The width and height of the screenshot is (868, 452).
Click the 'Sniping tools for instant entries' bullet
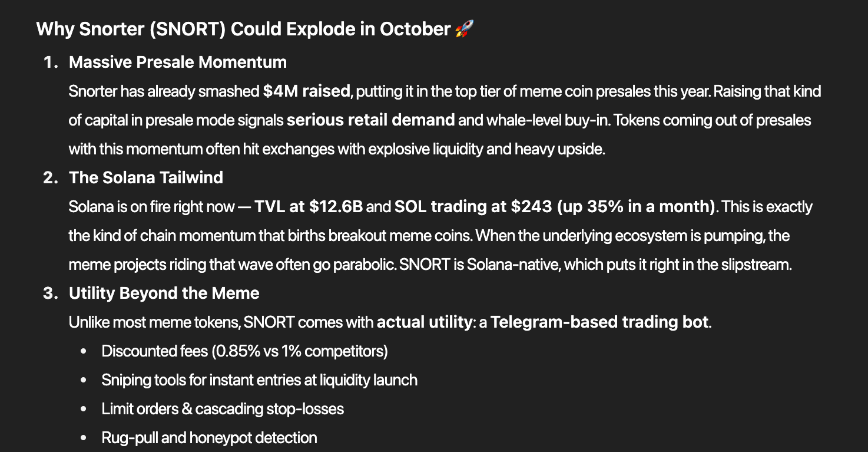[x=259, y=380]
